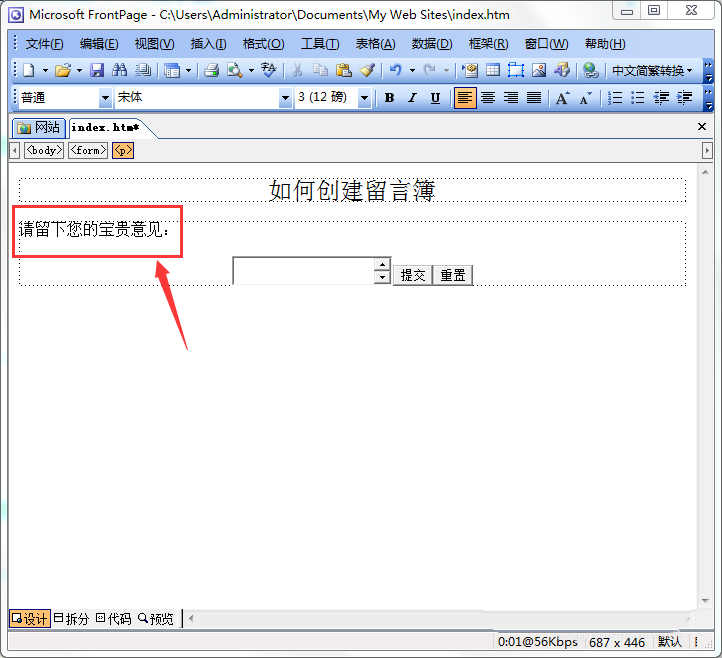Increase indent of paragraph

click(x=684, y=98)
